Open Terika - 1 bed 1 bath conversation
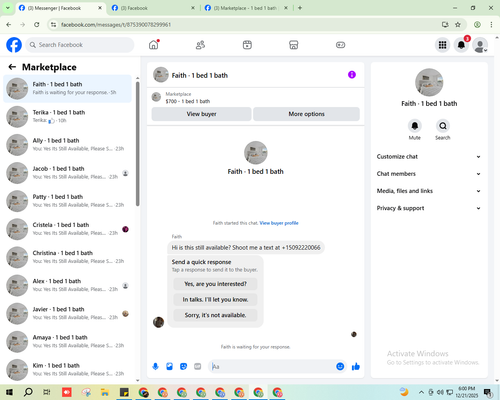500x400 pixels. (x=68, y=117)
